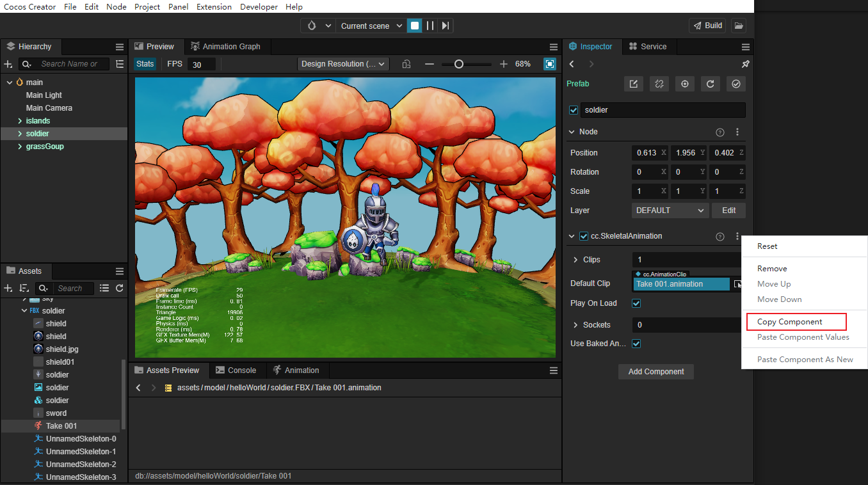This screenshot has width=868, height=485.
Task: Open the Layer DEFAULT dropdown
Action: click(x=670, y=211)
